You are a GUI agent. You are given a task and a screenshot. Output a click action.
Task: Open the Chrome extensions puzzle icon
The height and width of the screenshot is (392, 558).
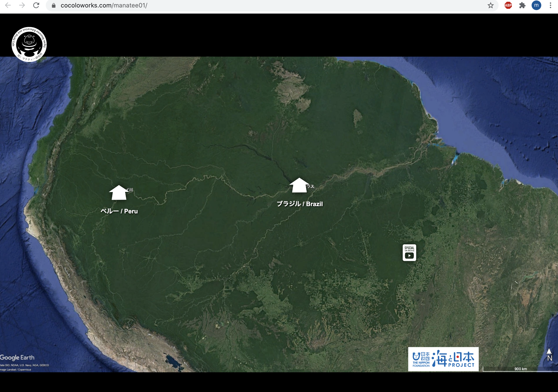click(x=522, y=5)
